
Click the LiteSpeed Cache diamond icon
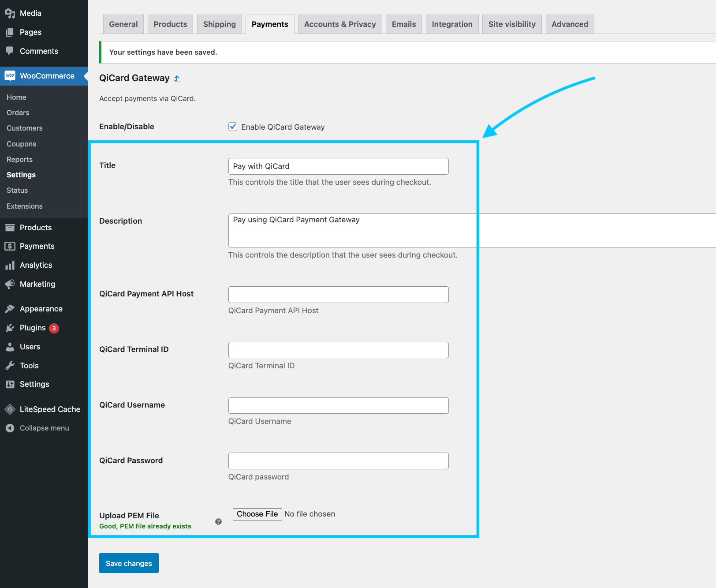(10, 409)
